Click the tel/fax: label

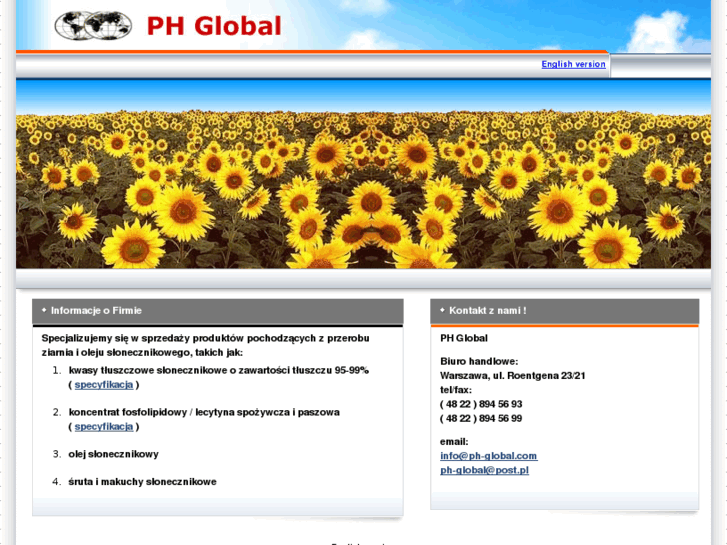[x=456, y=390]
